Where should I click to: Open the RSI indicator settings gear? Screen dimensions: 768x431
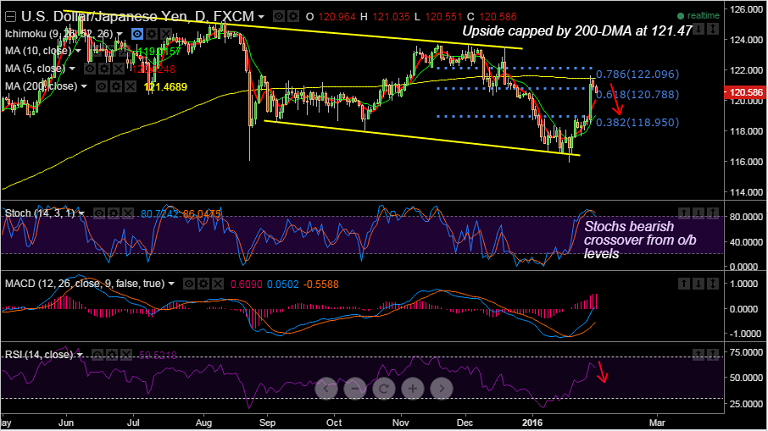(x=112, y=355)
